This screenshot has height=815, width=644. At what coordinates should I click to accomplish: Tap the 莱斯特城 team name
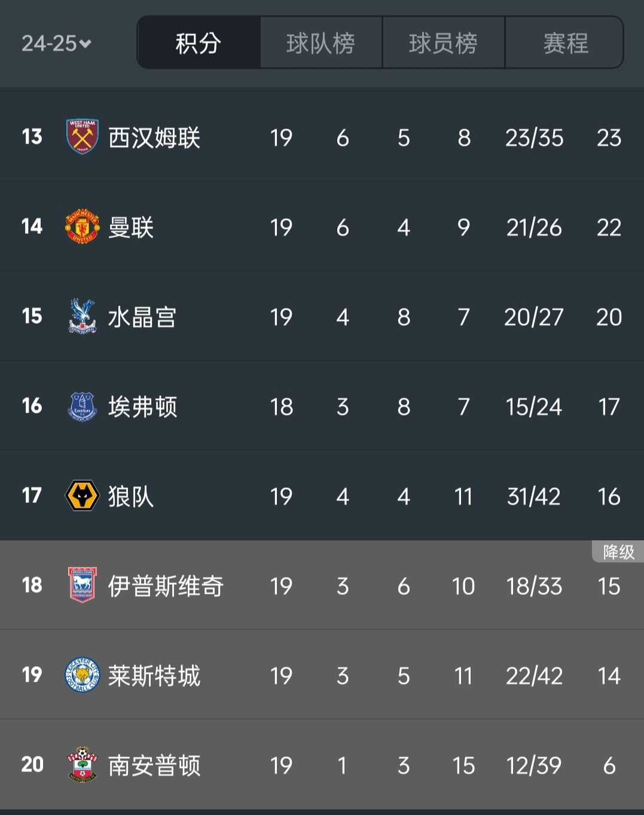[x=154, y=676]
